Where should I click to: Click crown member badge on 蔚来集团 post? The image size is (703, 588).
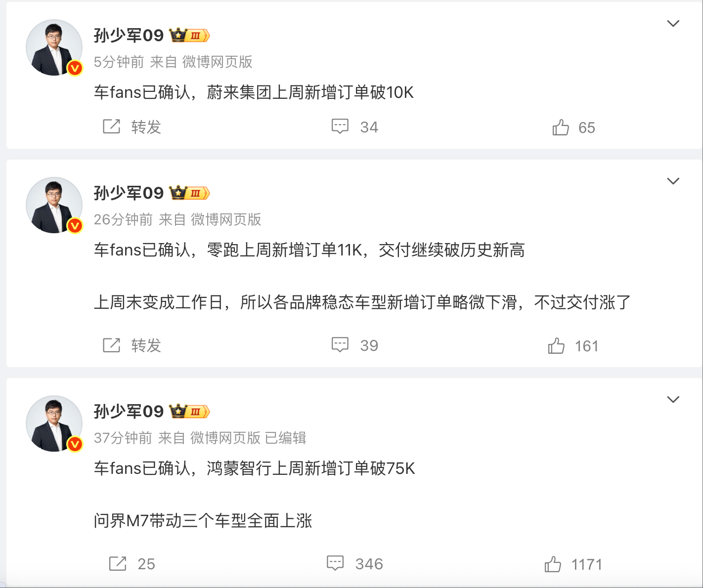click(x=189, y=36)
